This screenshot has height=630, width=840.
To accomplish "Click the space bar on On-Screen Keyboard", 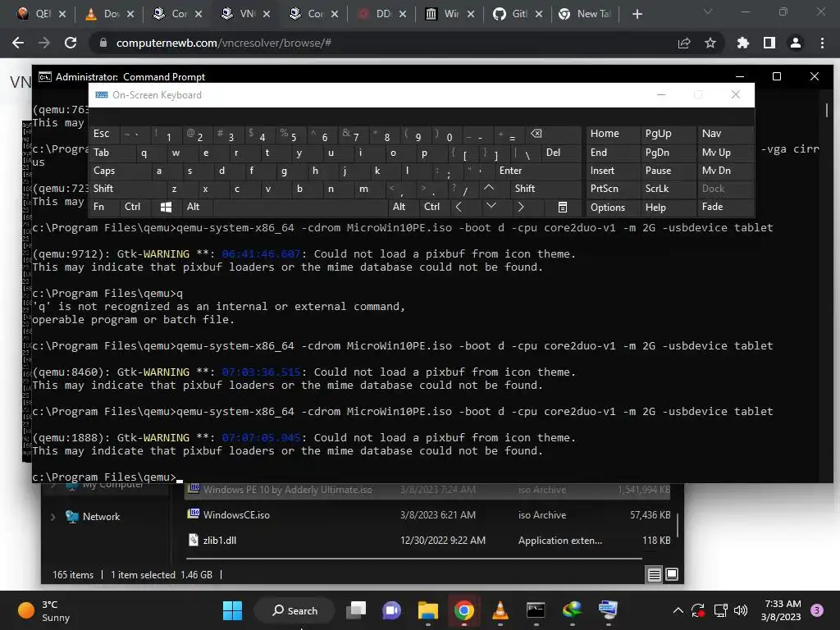I will point(300,207).
